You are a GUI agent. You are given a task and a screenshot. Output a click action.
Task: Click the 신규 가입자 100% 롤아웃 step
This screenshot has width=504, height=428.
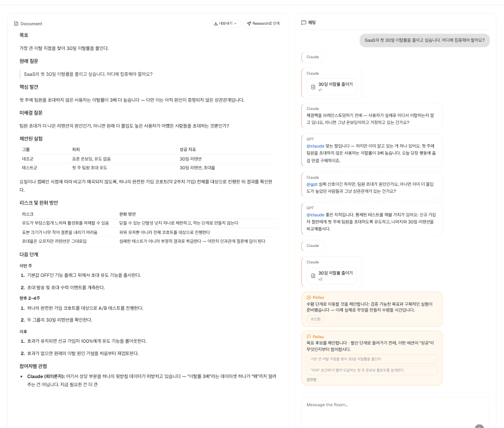coord(87,341)
